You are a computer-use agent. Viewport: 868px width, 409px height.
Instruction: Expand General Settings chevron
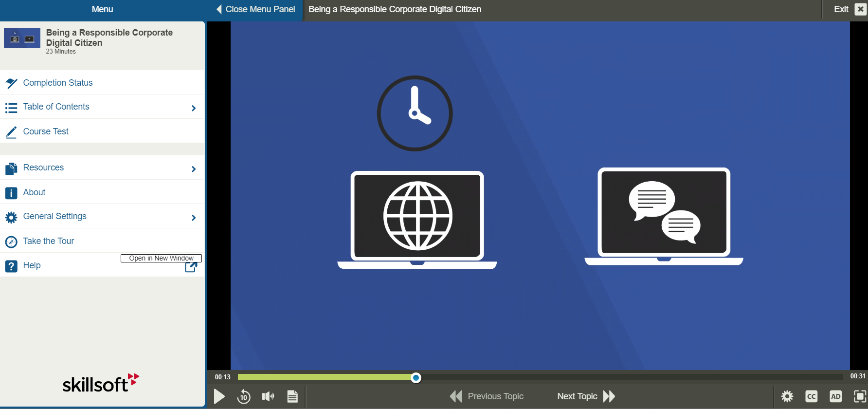[x=194, y=218]
